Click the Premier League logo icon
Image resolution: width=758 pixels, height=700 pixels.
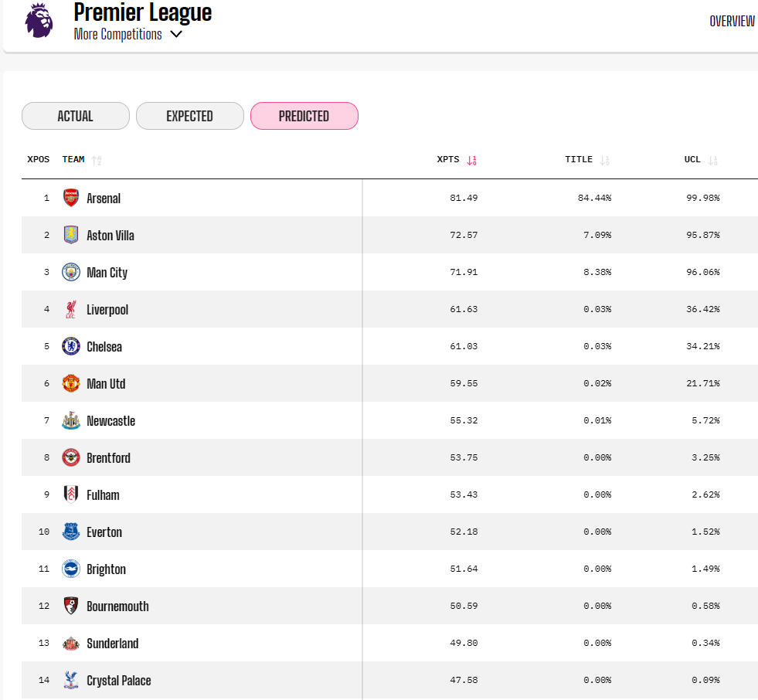tap(39, 21)
